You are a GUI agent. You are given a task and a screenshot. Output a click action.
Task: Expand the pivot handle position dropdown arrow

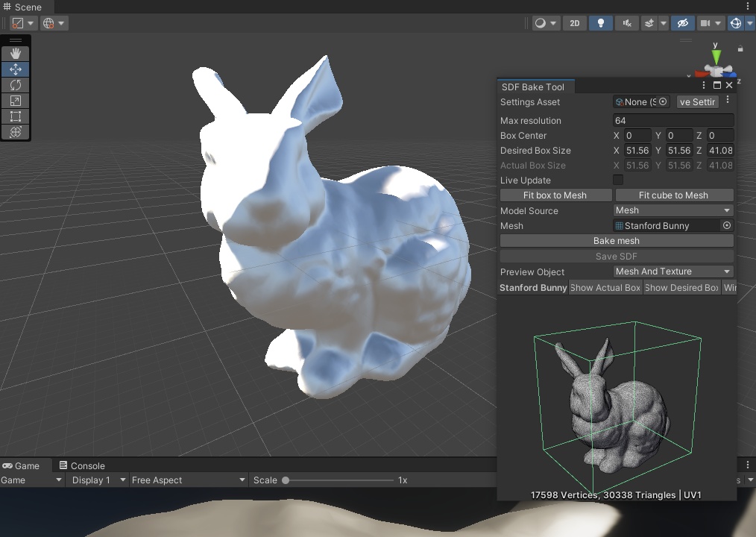(31, 23)
